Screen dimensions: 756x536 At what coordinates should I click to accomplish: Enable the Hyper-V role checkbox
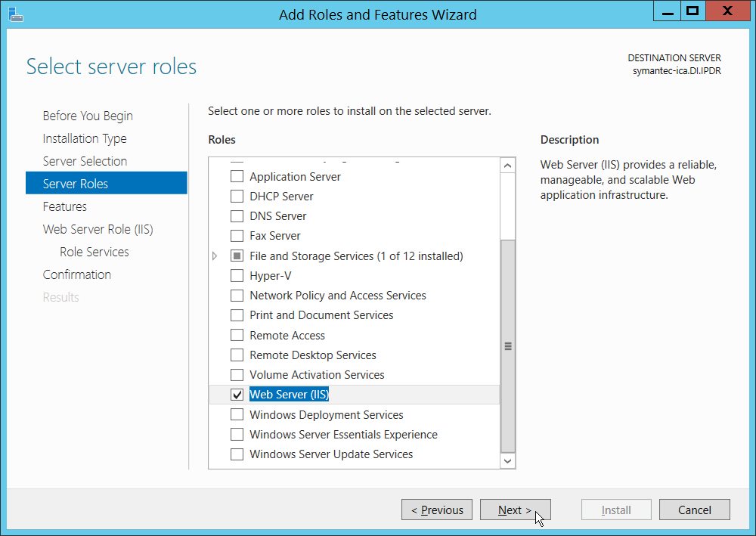pyautogui.click(x=237, y=276)
